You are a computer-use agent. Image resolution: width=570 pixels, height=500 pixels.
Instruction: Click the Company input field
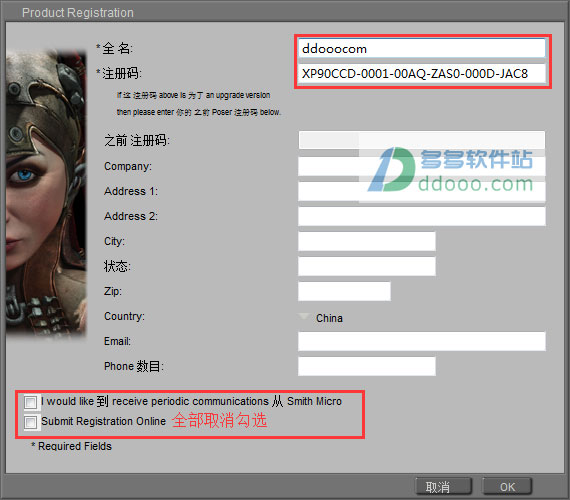pos(422,166)
